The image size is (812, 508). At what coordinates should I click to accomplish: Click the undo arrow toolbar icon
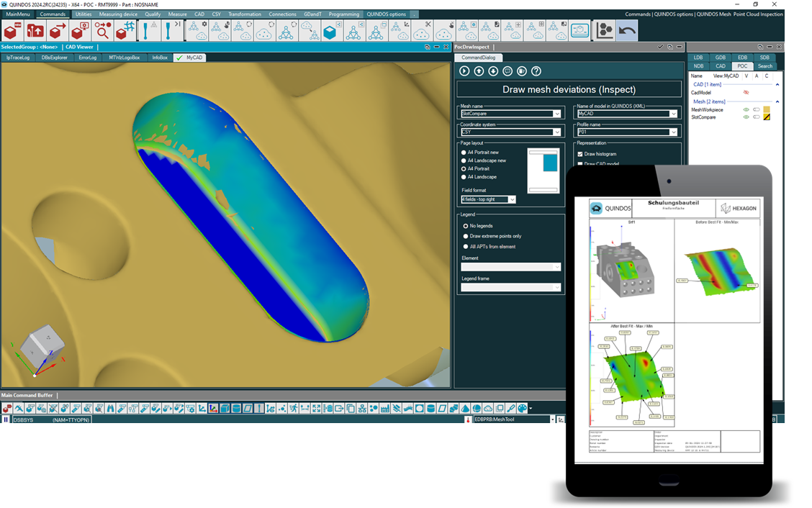pyautogui.click(x=627, y=31)
